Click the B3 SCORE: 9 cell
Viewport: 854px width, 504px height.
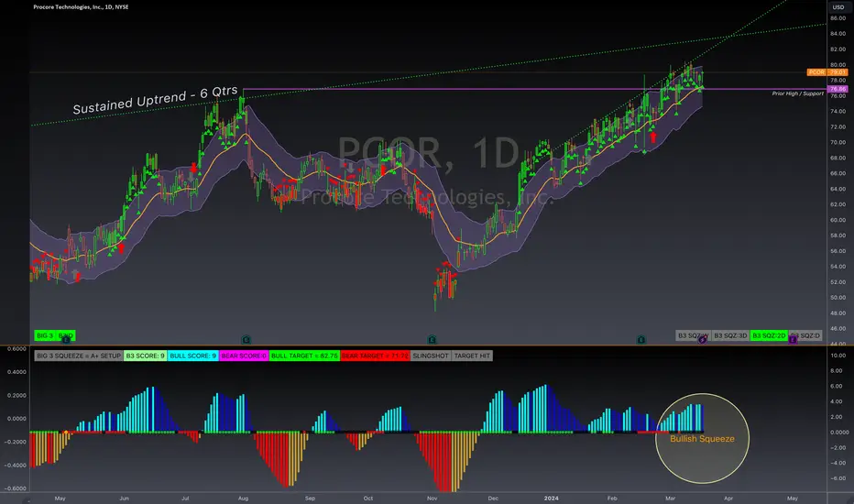point(145,356)
